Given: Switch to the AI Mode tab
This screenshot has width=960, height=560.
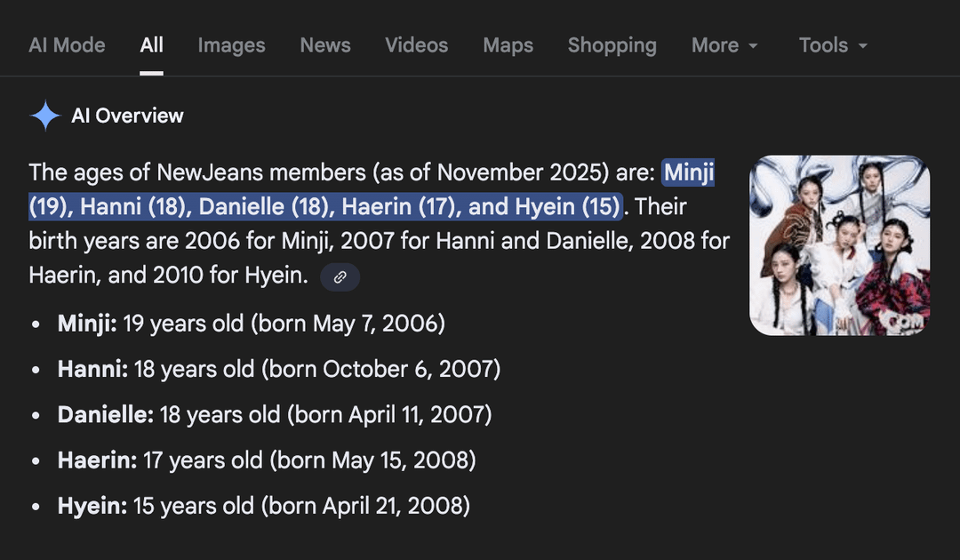Looking at the screenshot, I should pyautogui.click(x=67, y=45).
